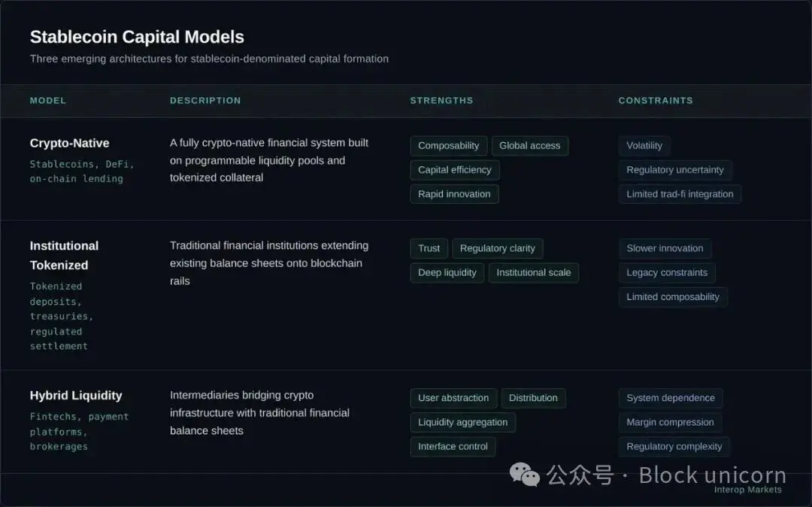This screenshot has height=507, width=812.
Task: Click the Composability strength tag
Action: [x=448, y=146]
